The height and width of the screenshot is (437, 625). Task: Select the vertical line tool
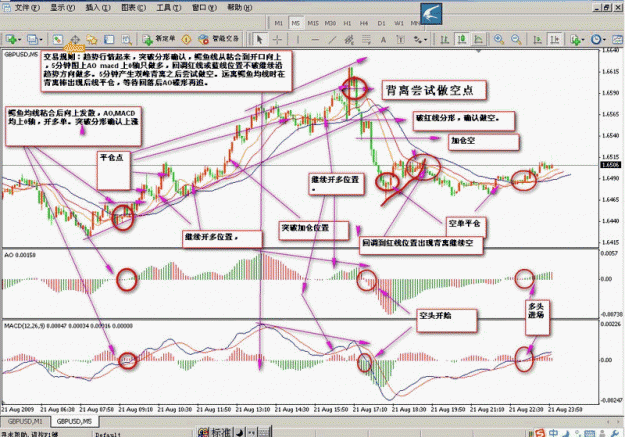(x=298, y=39)
